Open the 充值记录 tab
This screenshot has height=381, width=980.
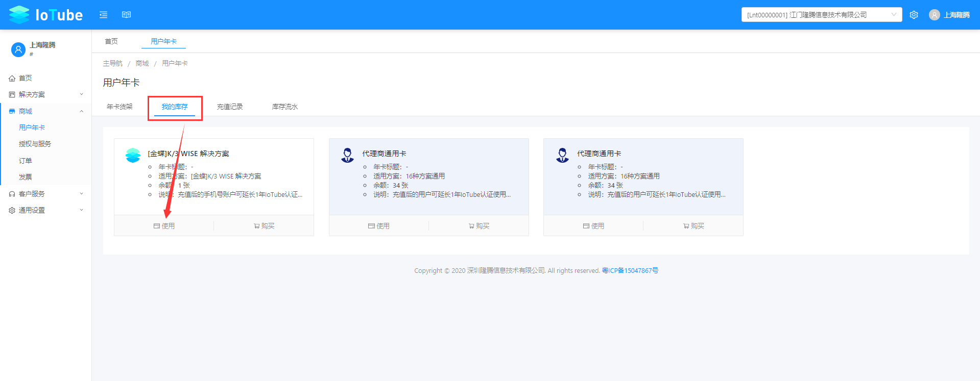tap(230, 107)
